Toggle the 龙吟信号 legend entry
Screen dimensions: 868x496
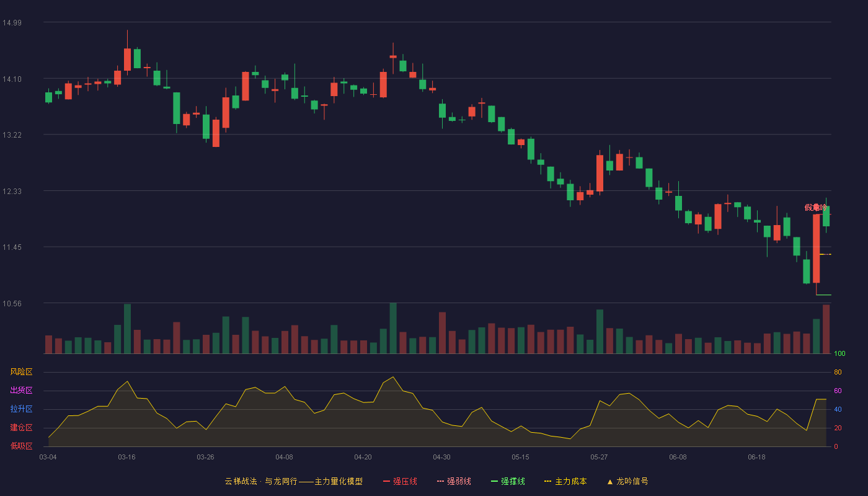point(627,481)
